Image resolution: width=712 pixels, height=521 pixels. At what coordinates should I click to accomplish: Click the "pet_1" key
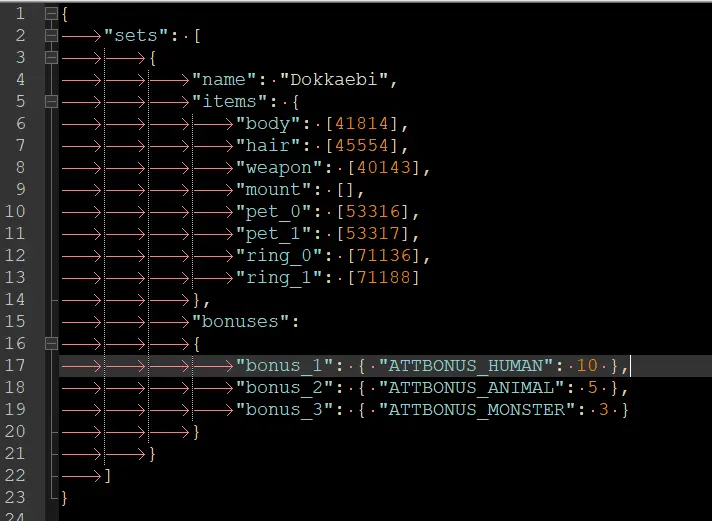pos(274,234)
